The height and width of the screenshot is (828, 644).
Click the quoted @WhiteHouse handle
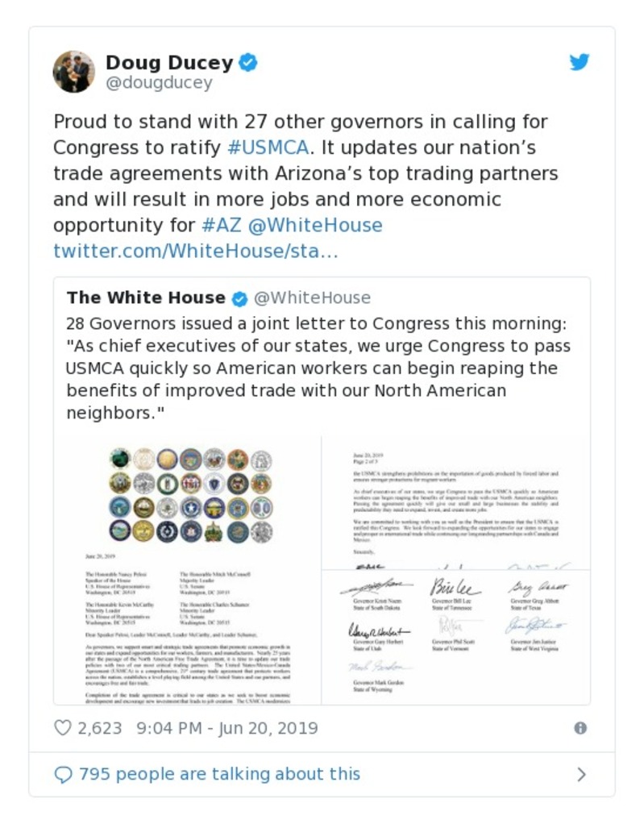pos(312,298)
